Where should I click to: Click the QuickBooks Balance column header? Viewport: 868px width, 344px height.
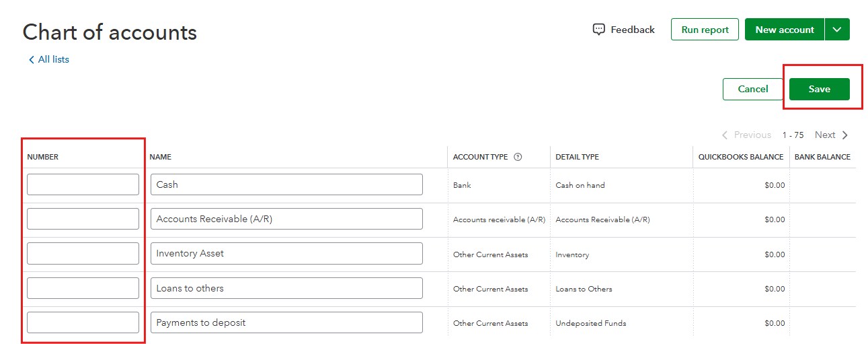pyautogui.click(x=740, y=157)
